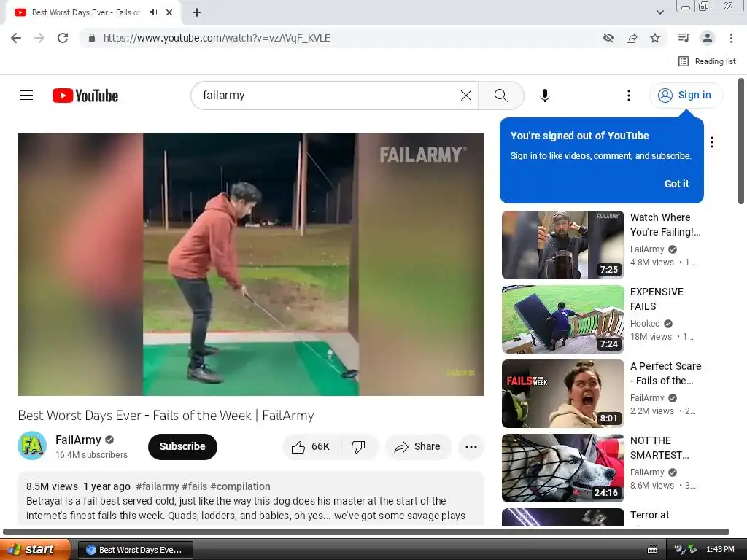Go back in browser

click(x=16, y=38)
